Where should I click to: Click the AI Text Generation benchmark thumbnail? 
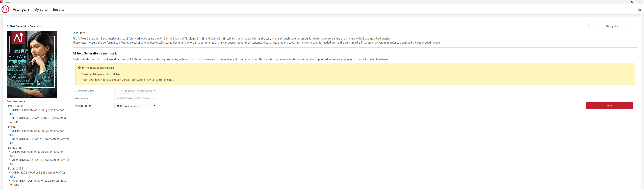pos(32,64)
